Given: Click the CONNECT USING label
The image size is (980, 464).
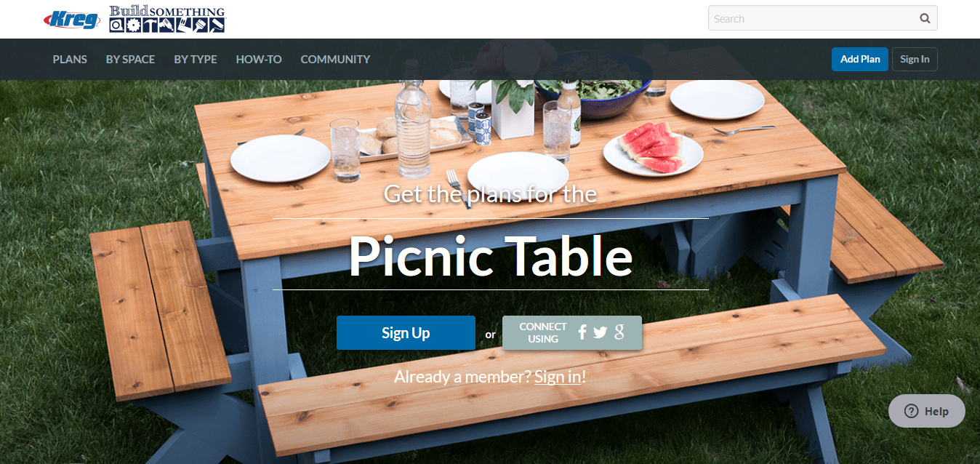Looking at the screenshot, I should click(543, 332).
